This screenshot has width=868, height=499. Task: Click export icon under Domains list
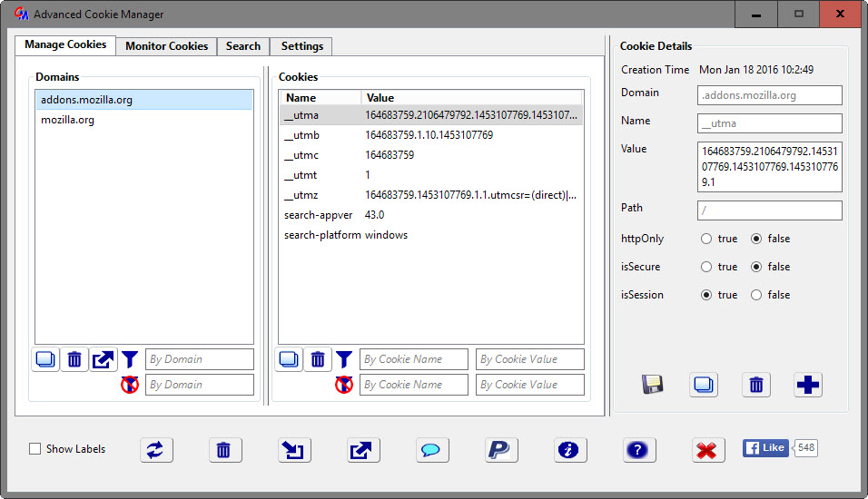(103, 359)
